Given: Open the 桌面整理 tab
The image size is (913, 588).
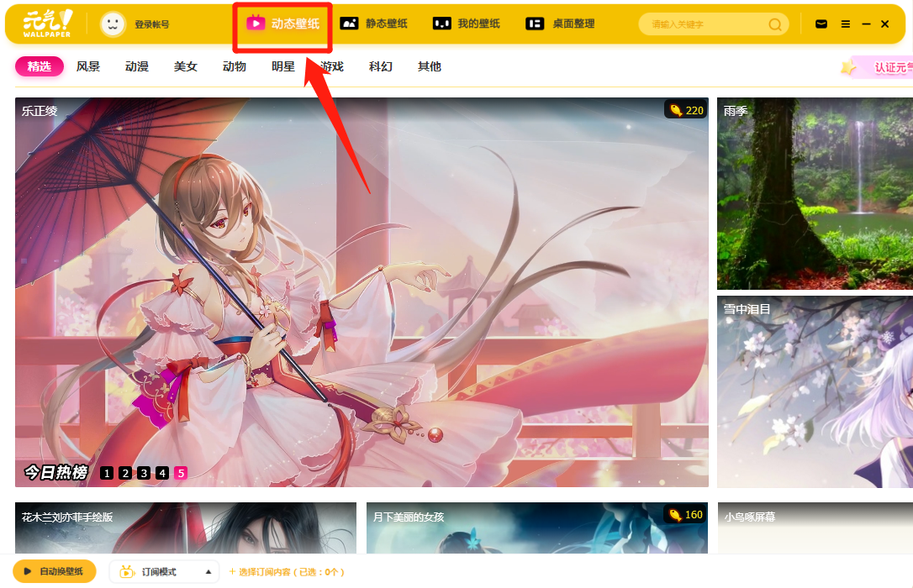Looking at the screenshot, I should (560, 24).
